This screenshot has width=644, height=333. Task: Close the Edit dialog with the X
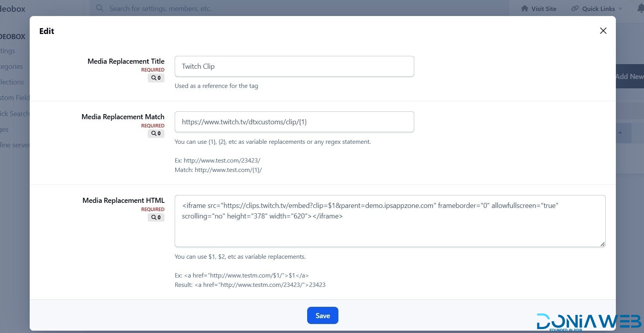(x=603, y=31)
